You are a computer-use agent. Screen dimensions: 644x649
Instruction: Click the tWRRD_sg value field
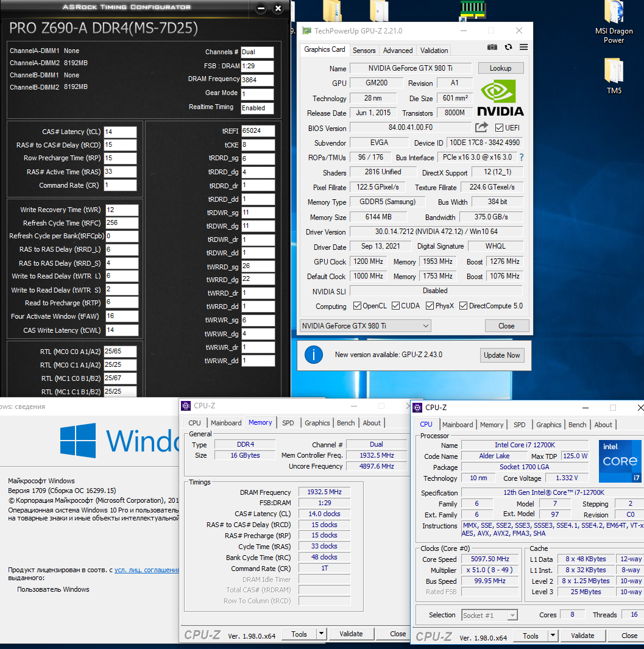click(x=258, y=266)
